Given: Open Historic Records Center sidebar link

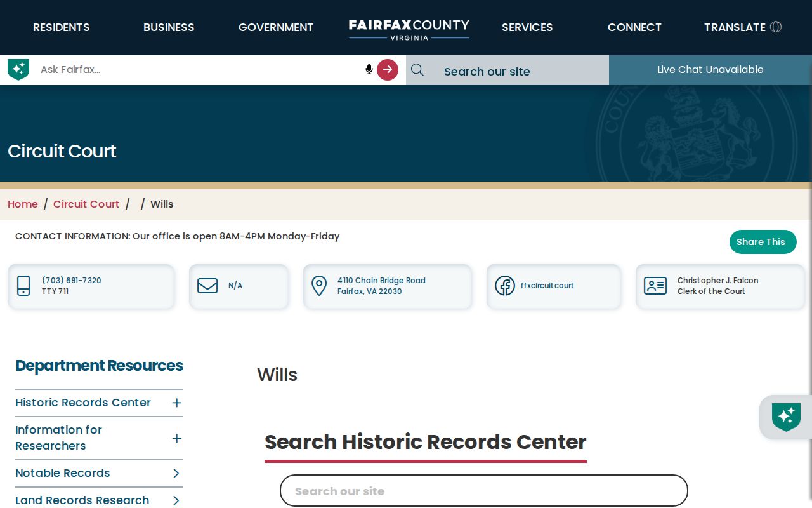Looking at the screenshot, I should [x=83, y=403].
